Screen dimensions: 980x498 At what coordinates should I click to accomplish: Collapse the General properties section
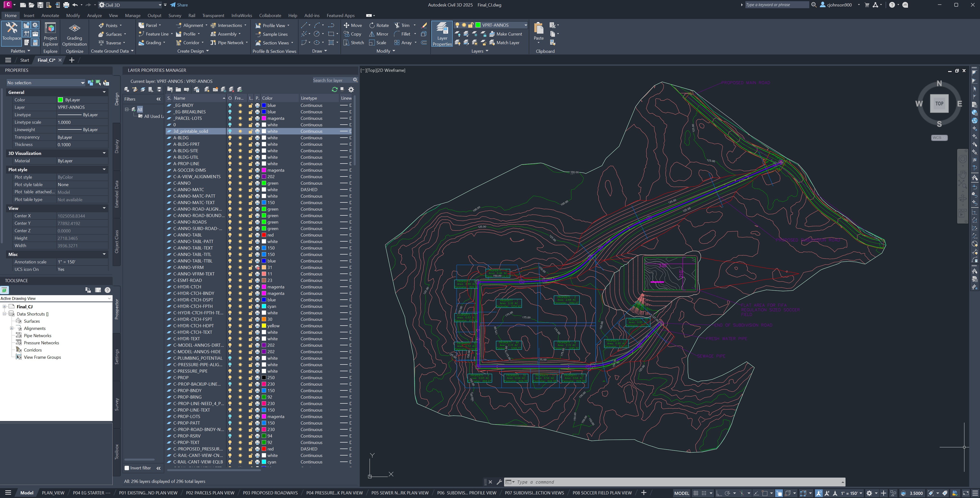(x=104, y=92)
